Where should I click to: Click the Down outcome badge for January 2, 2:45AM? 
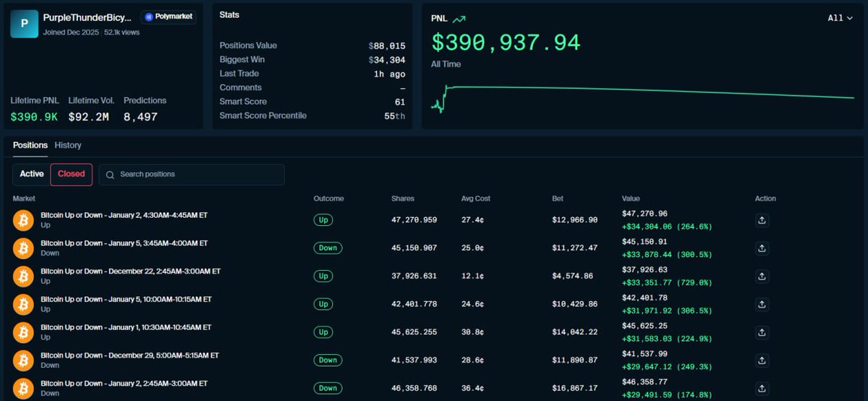click(328, 388)
